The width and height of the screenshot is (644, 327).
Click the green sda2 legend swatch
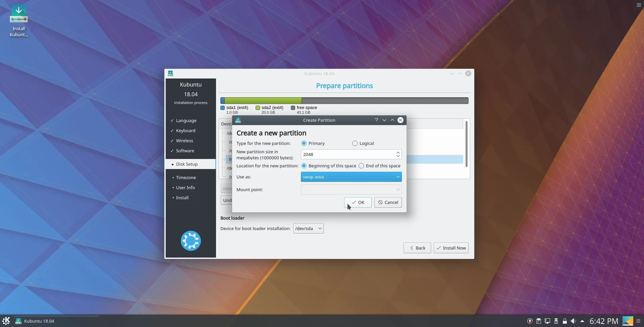(x=258, y=108)
